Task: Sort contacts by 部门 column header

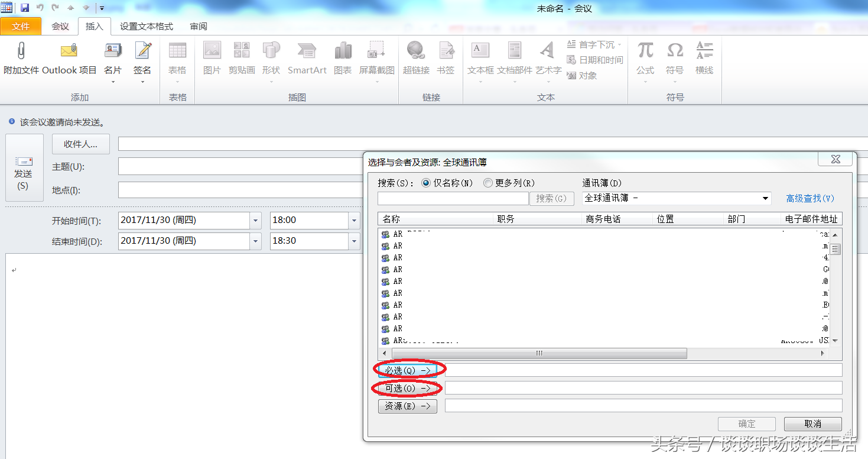Action: coord(752,219)
